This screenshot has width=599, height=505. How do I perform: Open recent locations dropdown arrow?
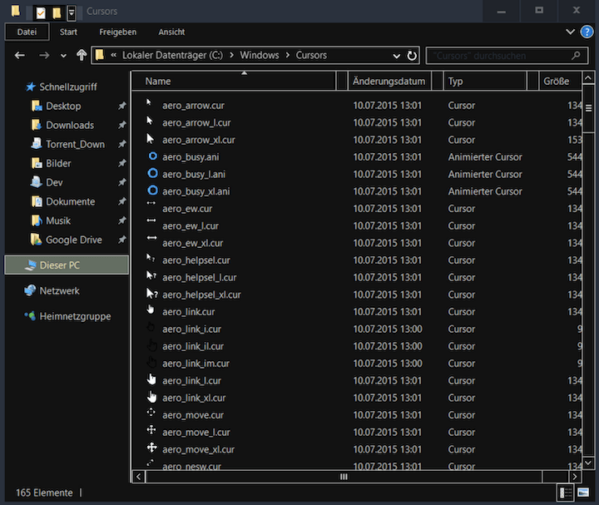(x=63, y=56)
